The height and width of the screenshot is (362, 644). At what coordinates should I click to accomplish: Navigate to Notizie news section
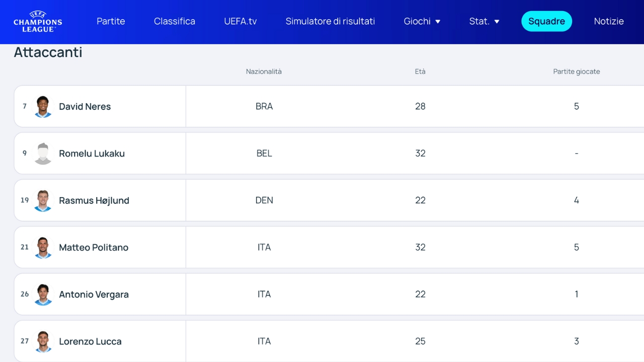(x=609, y=21)
